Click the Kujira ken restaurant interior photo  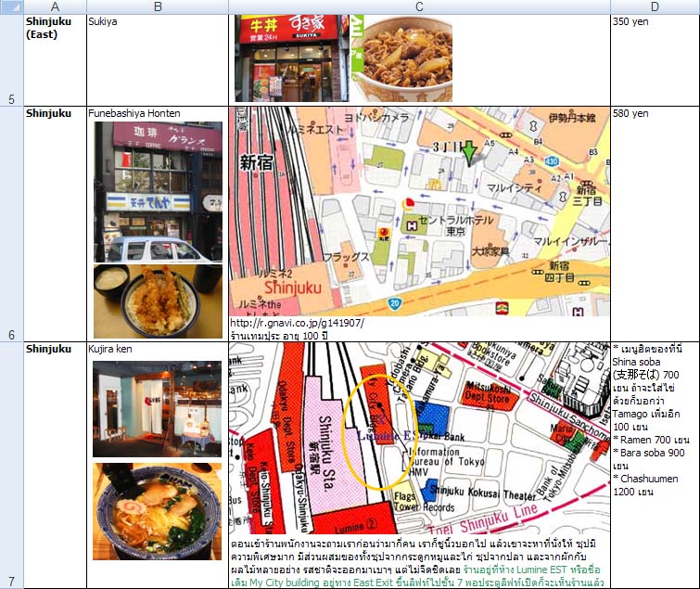(x=157, y=409)
